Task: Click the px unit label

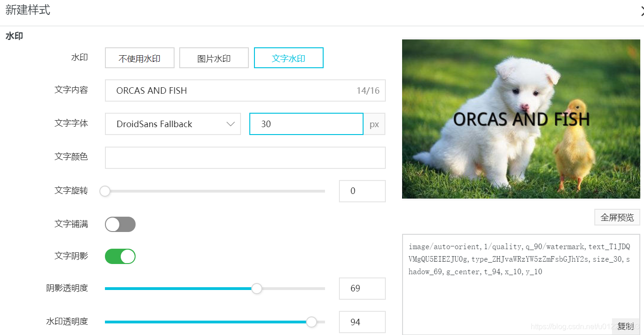Action: click(374, 124)
